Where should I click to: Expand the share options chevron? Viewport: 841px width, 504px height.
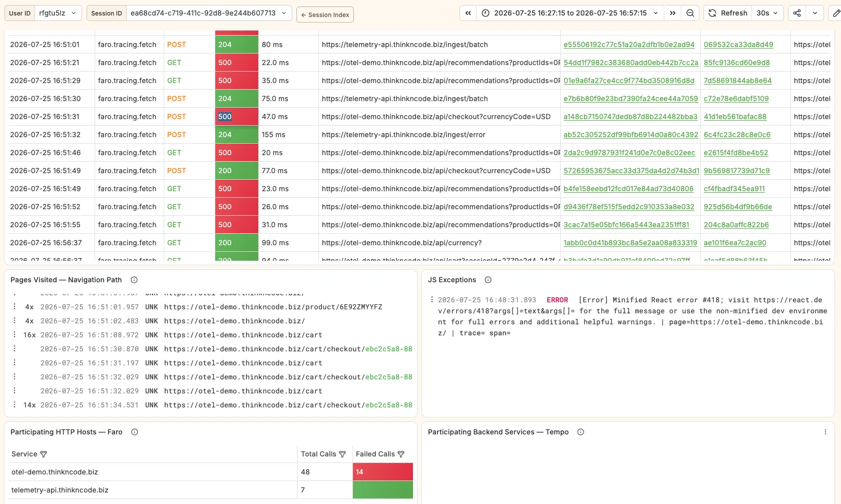(x=815, y=13)
